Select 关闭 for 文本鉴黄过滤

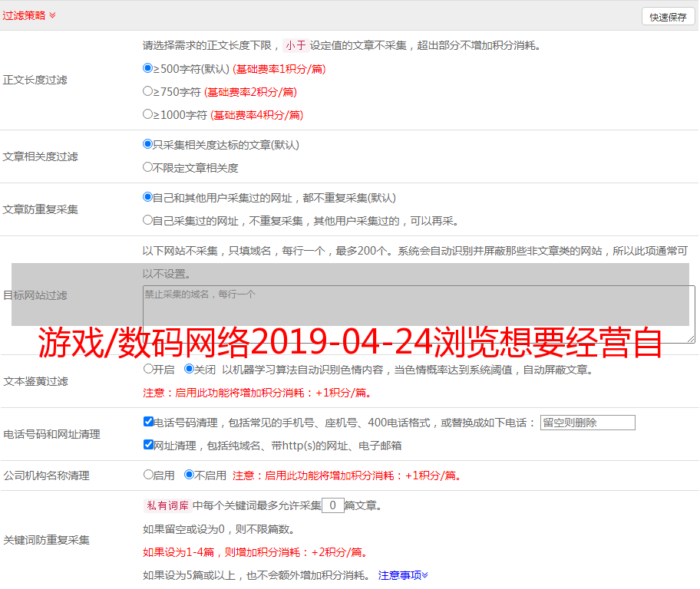[189, 369]
